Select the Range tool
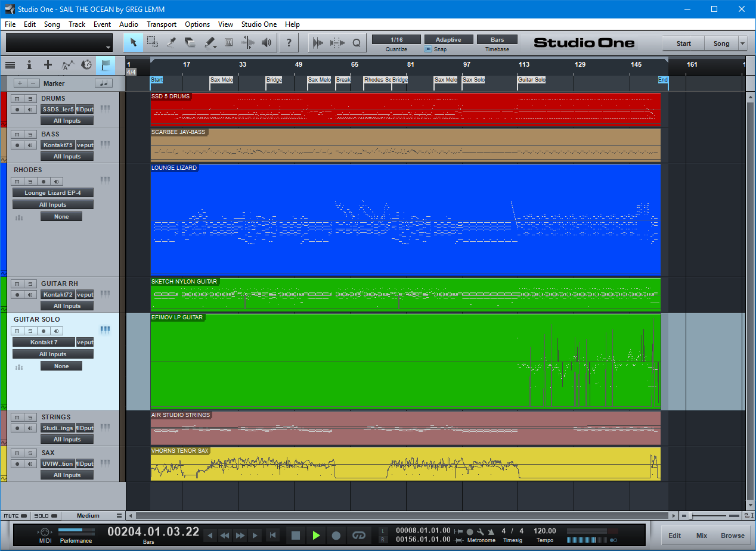Viewport: 756px width, 551px height. pos(153,42)
